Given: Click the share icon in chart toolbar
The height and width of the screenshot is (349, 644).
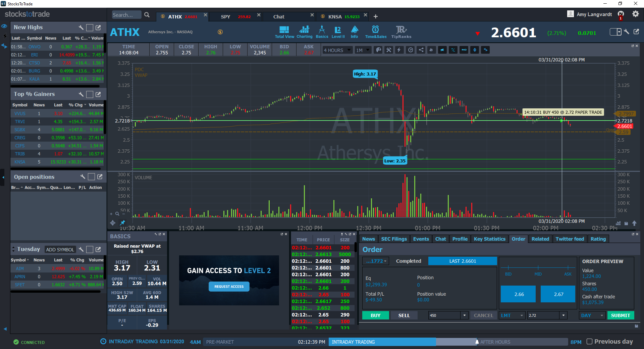Looking at the screenshot, I should click(x=421, y=50).
